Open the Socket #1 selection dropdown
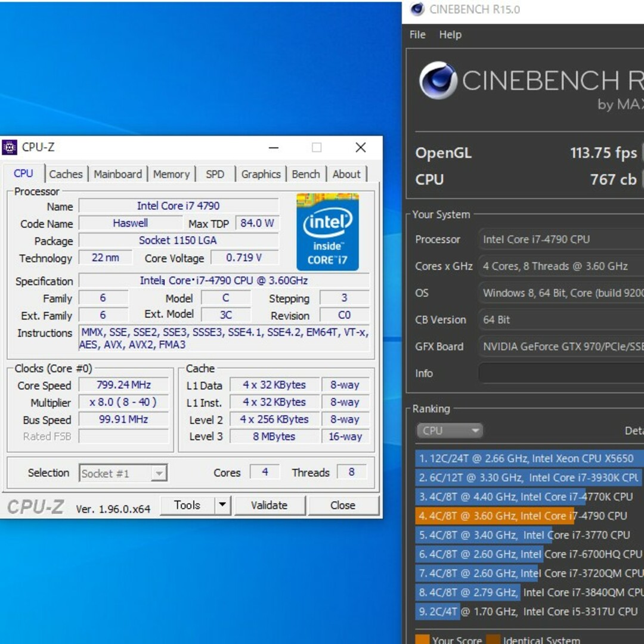This screenshot has width=644, height=644. [123, 473]
